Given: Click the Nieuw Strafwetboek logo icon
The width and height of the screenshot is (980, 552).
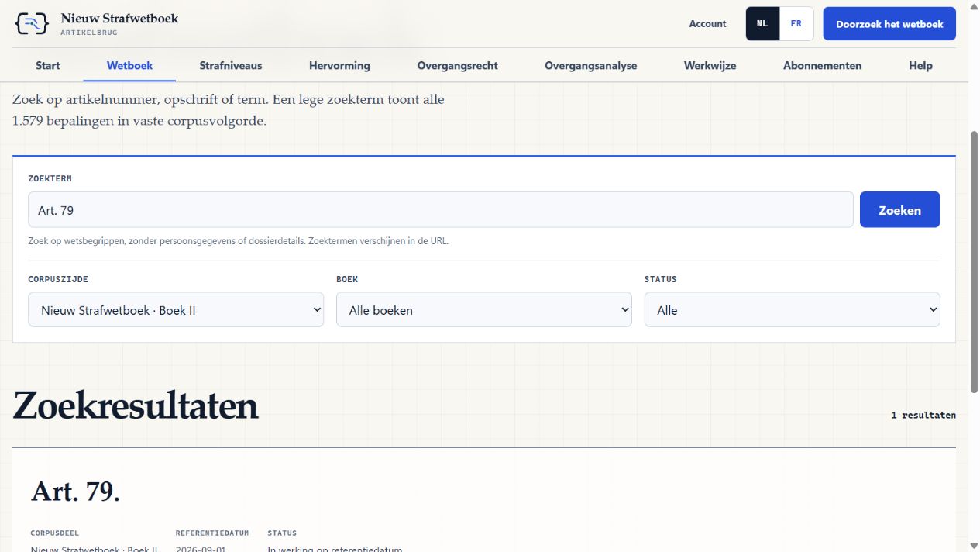Looking at the screenshot, I should tap(32, 23).
